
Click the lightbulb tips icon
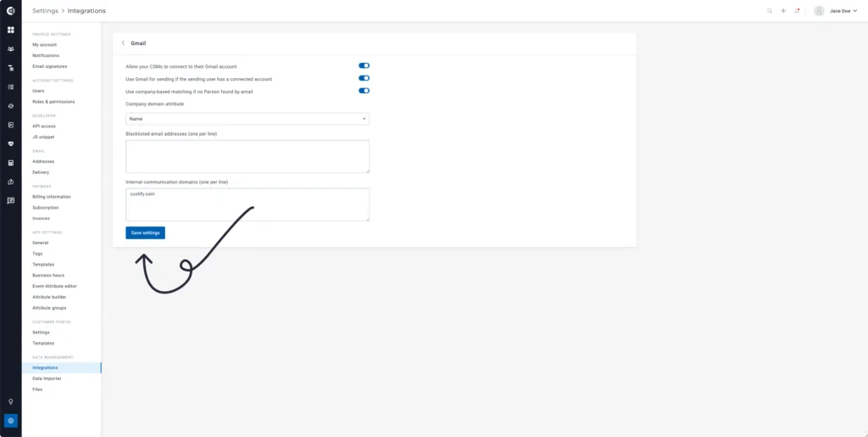10,401
